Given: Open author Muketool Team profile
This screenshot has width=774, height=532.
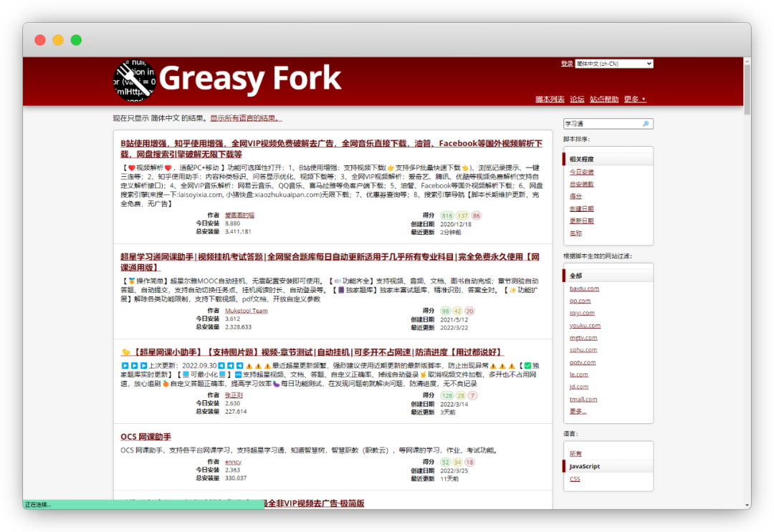Looking at the screenshot, I should 247,311.
